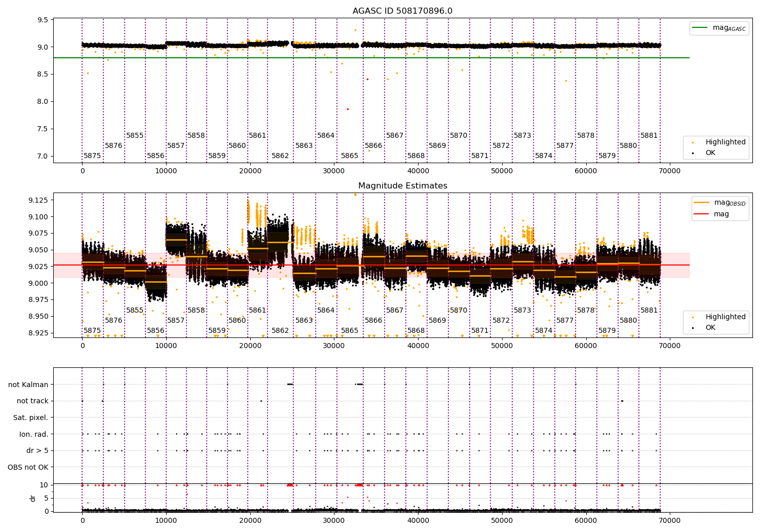Click the 'not track' row label
This screenshot has width=760, height=532.
[x=32, y=401]
